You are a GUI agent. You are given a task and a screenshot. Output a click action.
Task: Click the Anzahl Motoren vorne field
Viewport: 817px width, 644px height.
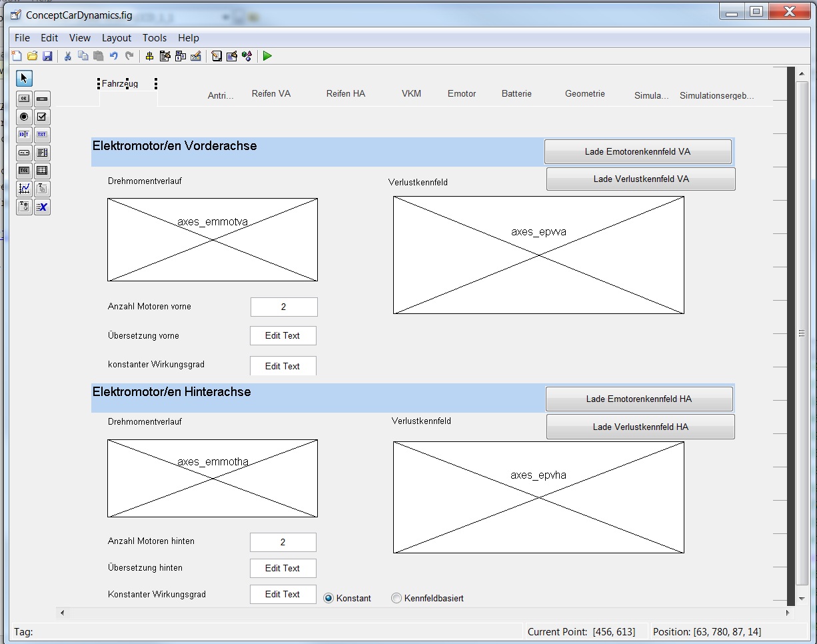[284, 307]
